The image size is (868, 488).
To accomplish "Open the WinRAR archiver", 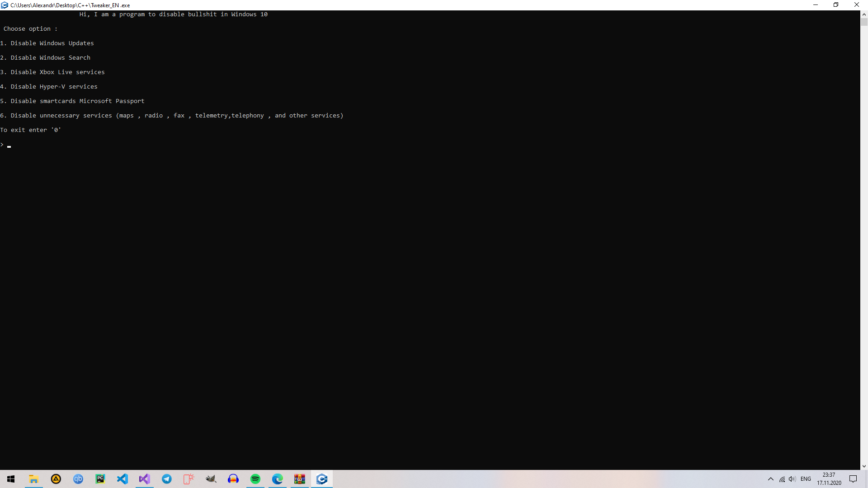I will point(299,479).
